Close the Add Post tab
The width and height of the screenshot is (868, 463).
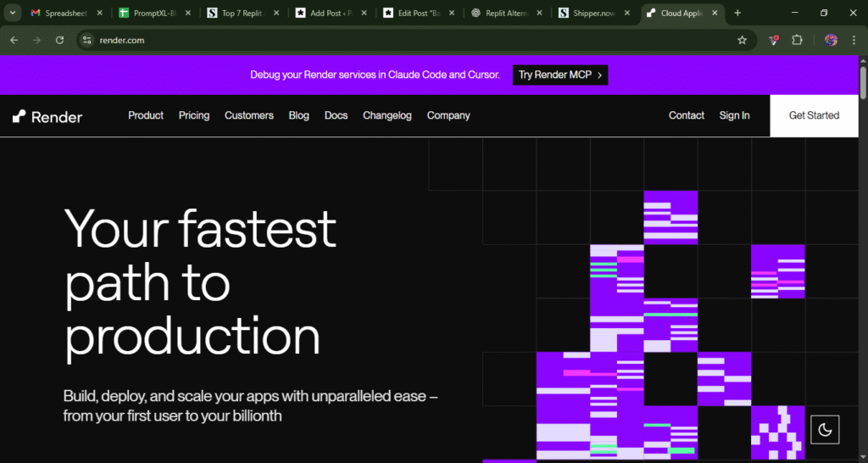(x=364, y=14)
